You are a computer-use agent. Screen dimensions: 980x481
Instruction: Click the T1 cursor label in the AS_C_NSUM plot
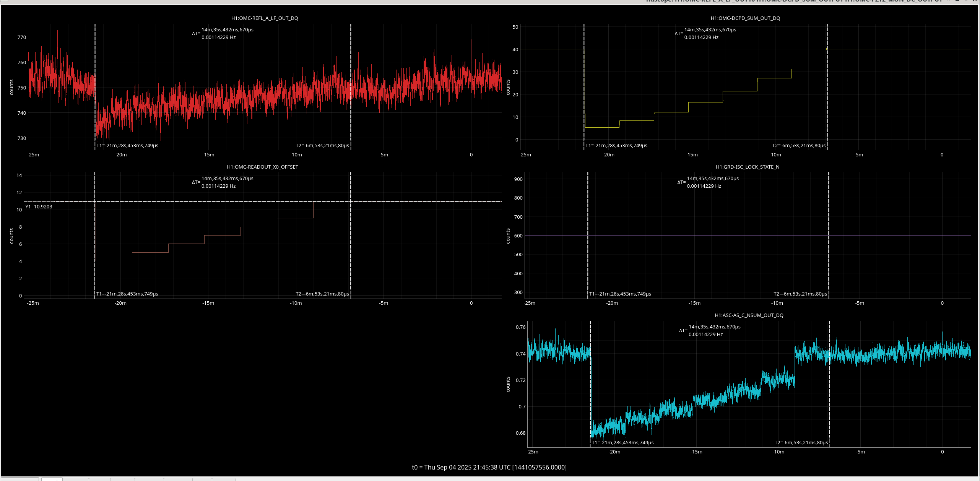point(622,442)
